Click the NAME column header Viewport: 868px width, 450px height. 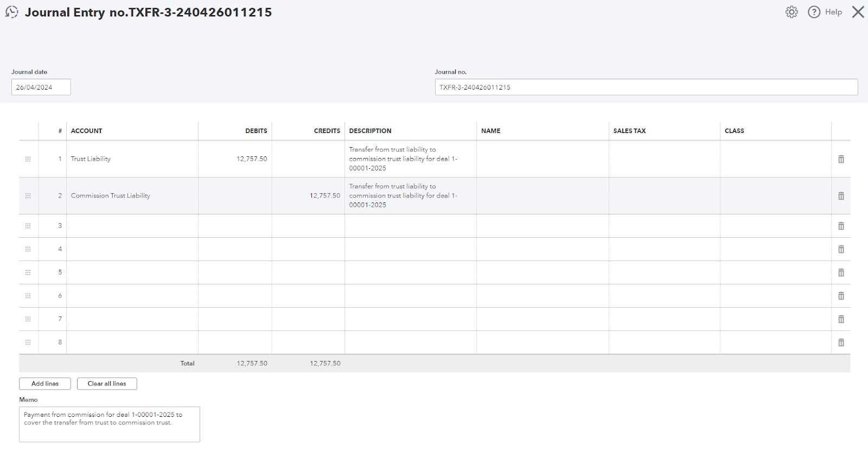click(x=490, y=131)
